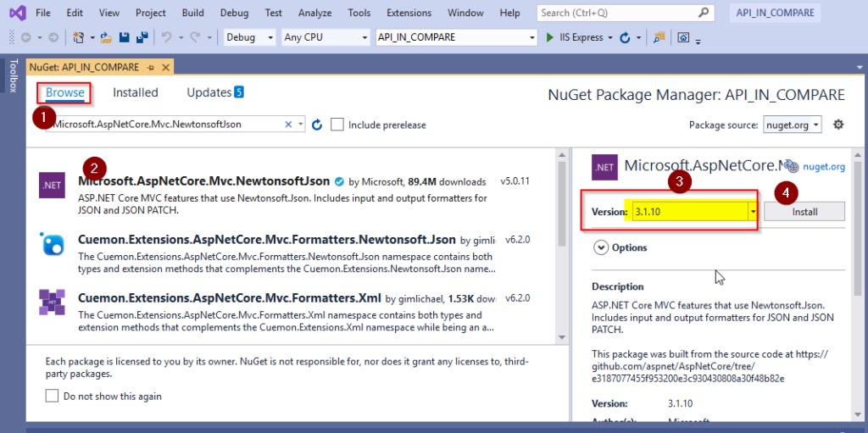Screen dimensions: 868x433
Task: Open the Debug menu
Action: 234,13
